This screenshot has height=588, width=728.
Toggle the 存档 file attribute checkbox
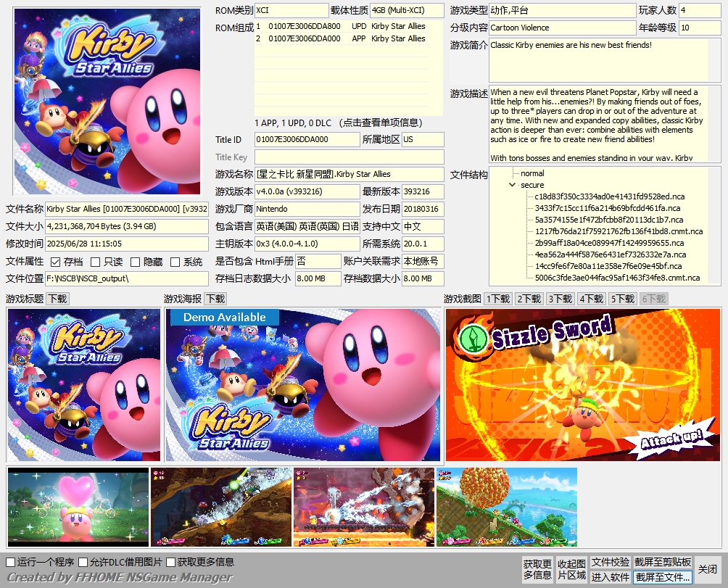pos(56,262)
